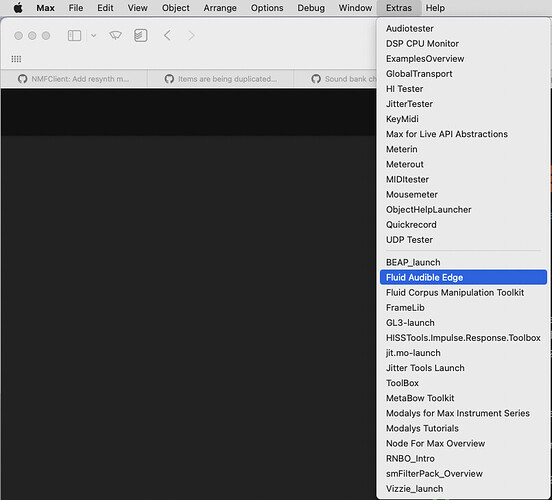Click the privacy shield toolbar icon
The height and width of the screenshot is (500, 552).
(x=115, y=36)
